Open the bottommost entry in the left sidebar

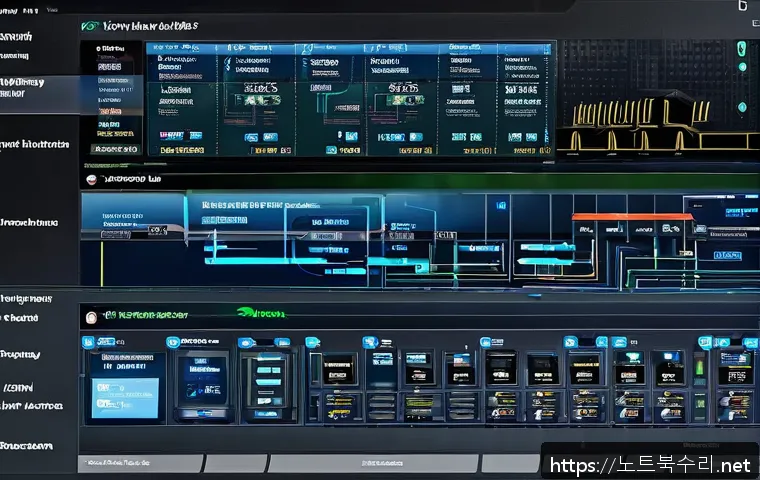point(27,445)
